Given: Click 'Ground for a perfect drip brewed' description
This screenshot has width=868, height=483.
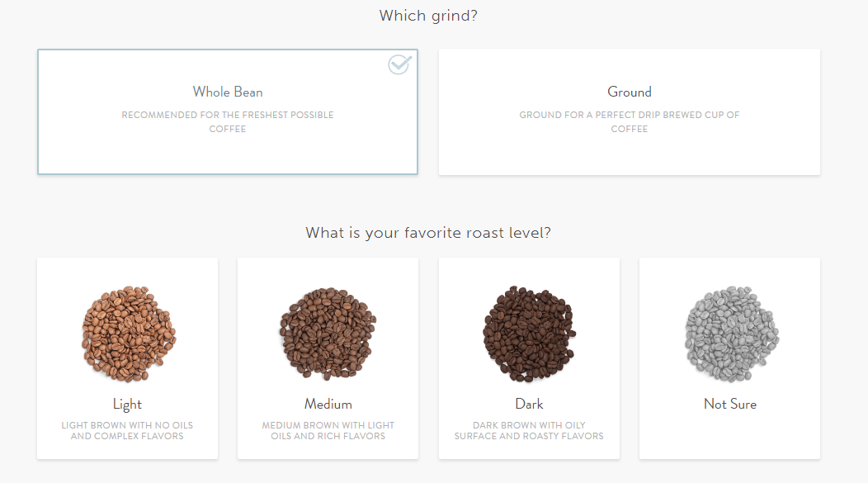Looking at the screenshot, I should click(x=630, y=122).
